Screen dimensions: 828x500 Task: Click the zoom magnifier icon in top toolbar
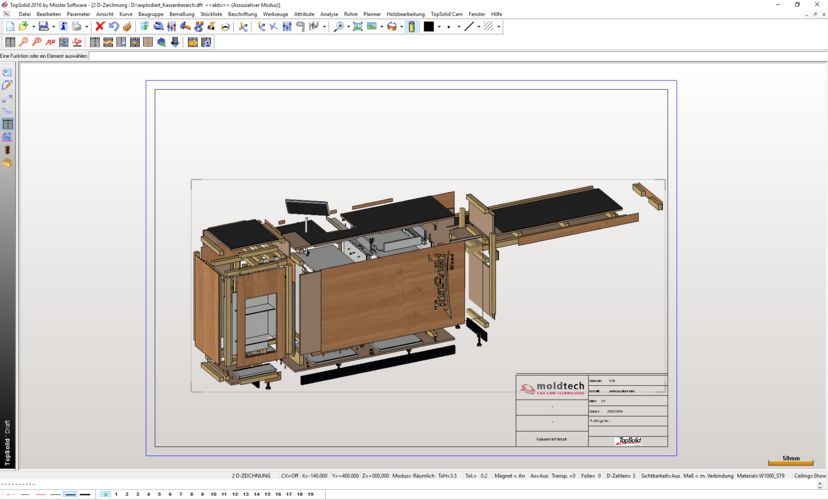[339, 26]
